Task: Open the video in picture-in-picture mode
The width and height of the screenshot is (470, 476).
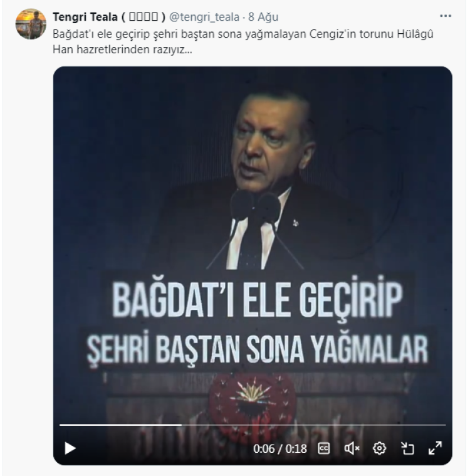Action: [x=407, y=448]
